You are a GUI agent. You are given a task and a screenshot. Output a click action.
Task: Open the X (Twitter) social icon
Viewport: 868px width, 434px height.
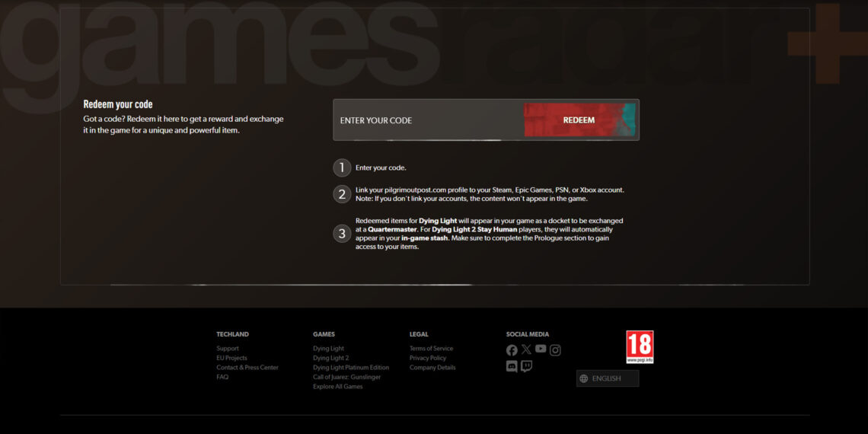click(526, 349)
